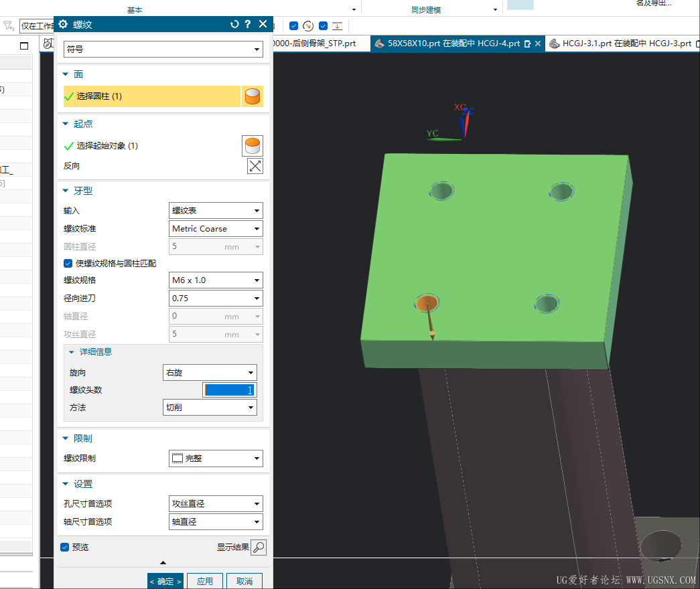Toggle the first blue checkbox in the toolbar
This screenshot has width=700, height=589.
[294, 26]
